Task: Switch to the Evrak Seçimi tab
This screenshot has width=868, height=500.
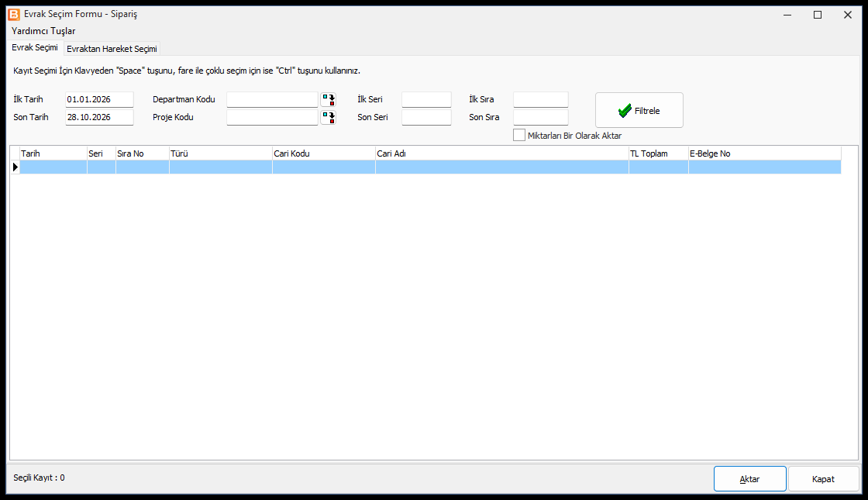Action: click(35, 47)
